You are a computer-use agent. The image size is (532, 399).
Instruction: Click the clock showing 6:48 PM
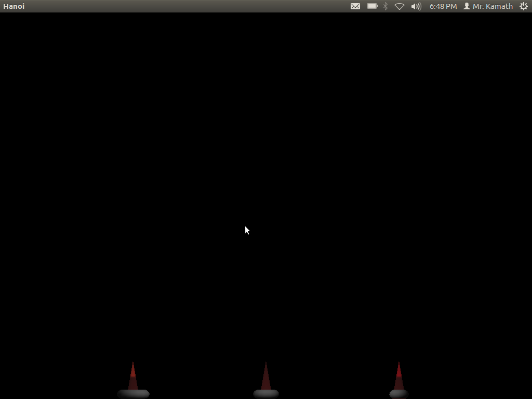443,6
